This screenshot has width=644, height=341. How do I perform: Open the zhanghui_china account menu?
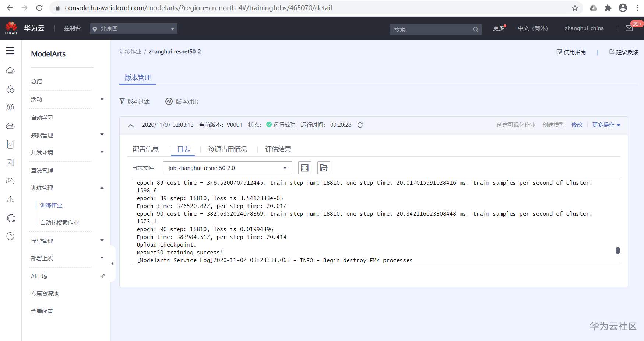(x=584, y=28)
